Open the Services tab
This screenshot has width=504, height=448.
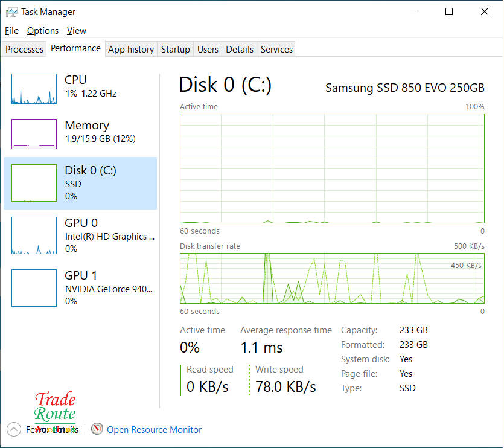(276, 50)
